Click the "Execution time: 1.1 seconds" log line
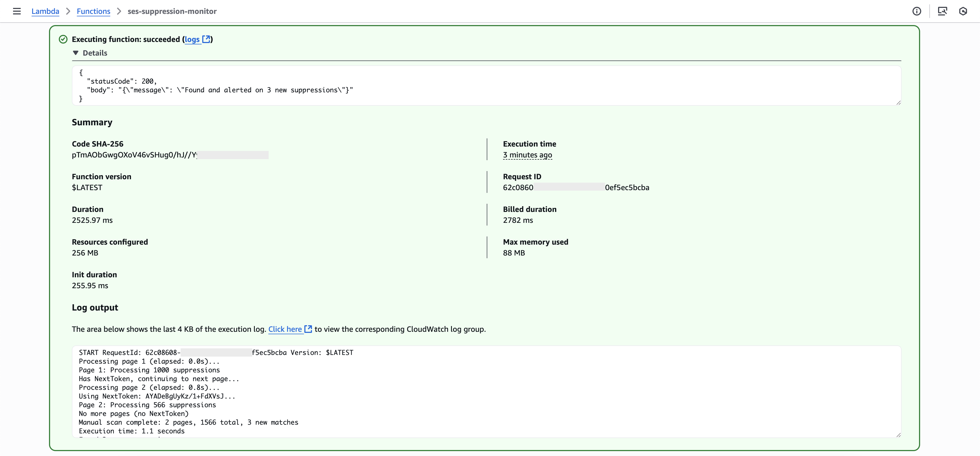 coord(132,431)
